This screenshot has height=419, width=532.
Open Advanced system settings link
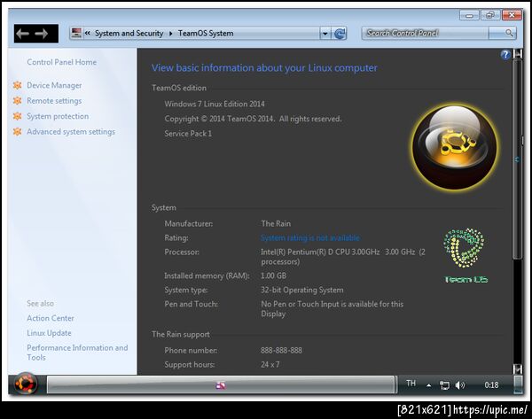[x=71, y=131]
